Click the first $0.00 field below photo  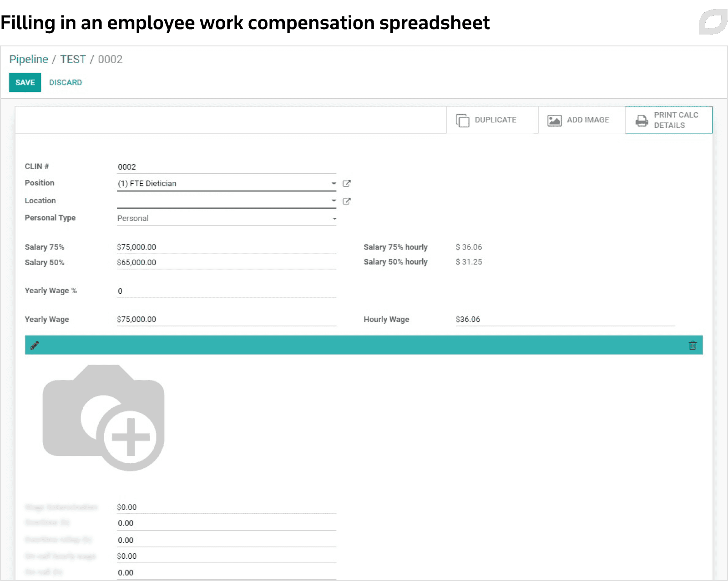coord(227,507)
